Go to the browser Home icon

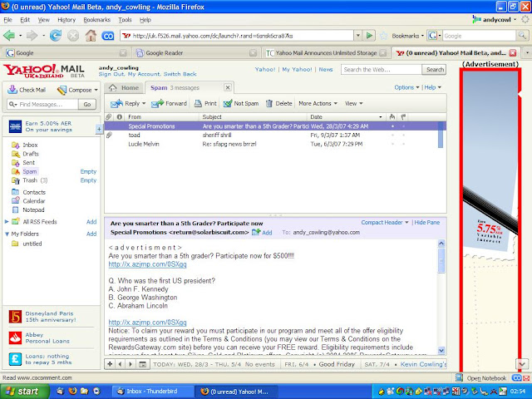pyautogui.click(x=91, y=35)
